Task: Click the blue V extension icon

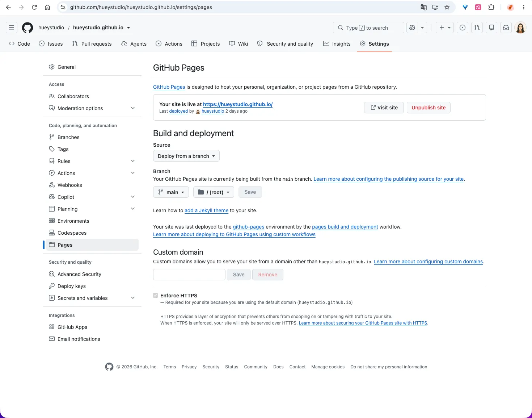Action: pyautogui.click(x=465, y=7)
